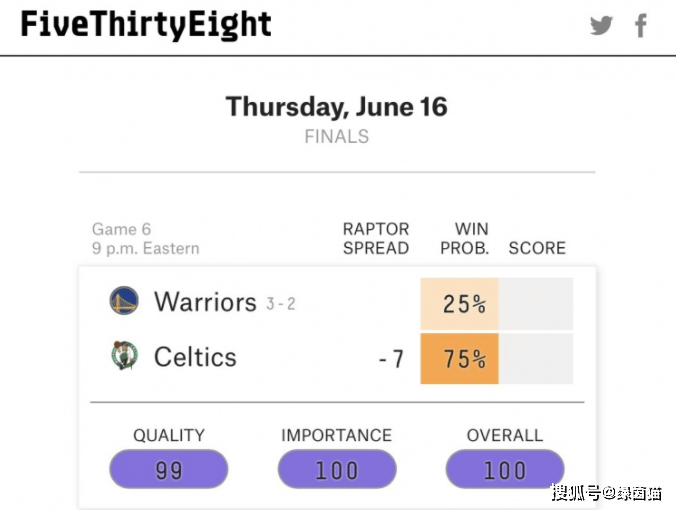Click the Celtics 75% win probability cell
Viewport: 676px width, 510px height.
[x=460, y=358]
